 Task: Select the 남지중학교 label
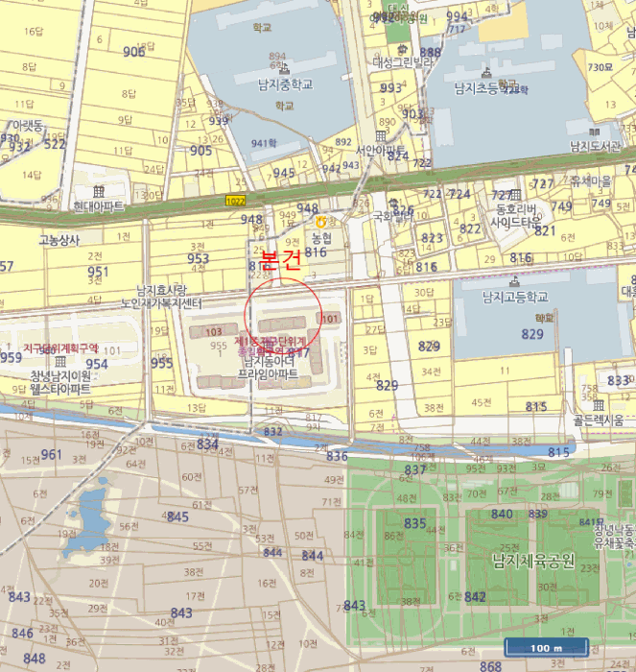pos(285,84)
